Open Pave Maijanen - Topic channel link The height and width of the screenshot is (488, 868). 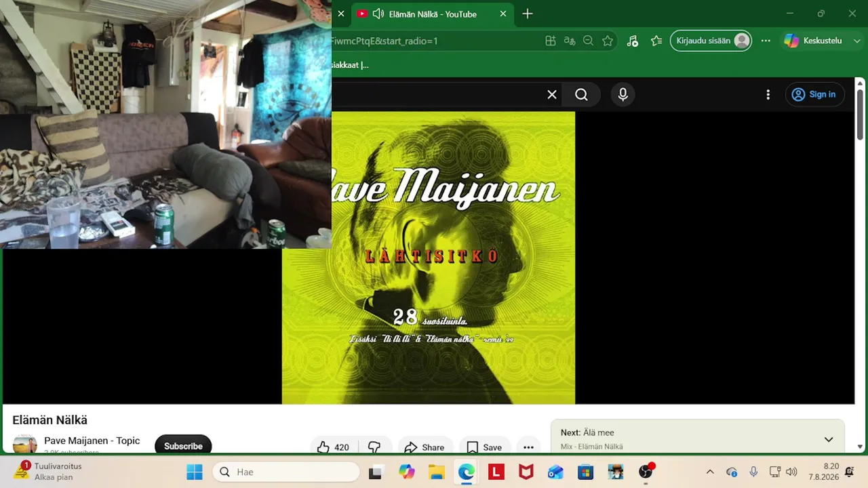tap(92, 441)
